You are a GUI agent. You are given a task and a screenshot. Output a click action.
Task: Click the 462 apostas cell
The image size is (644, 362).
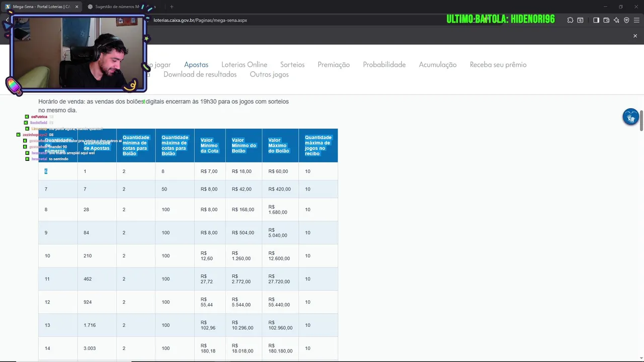[x=97, y=279]
